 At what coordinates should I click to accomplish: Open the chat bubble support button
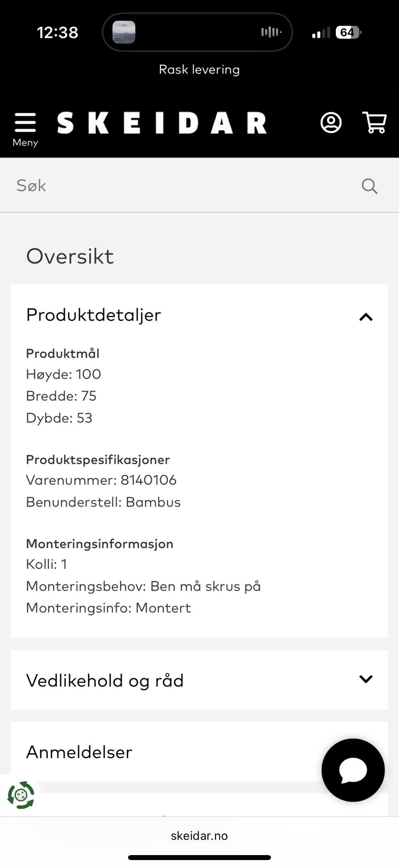(x=353, y=770)
